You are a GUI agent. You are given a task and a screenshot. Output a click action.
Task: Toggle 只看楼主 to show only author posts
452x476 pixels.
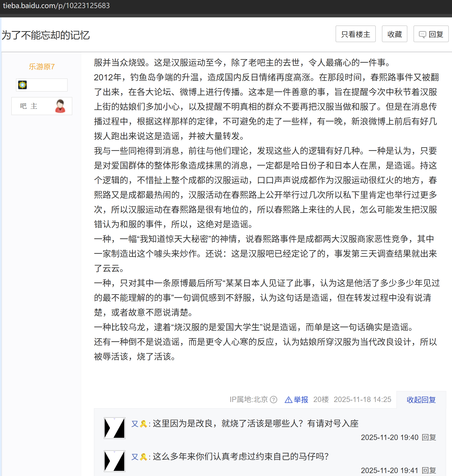[x=355, y=34]
